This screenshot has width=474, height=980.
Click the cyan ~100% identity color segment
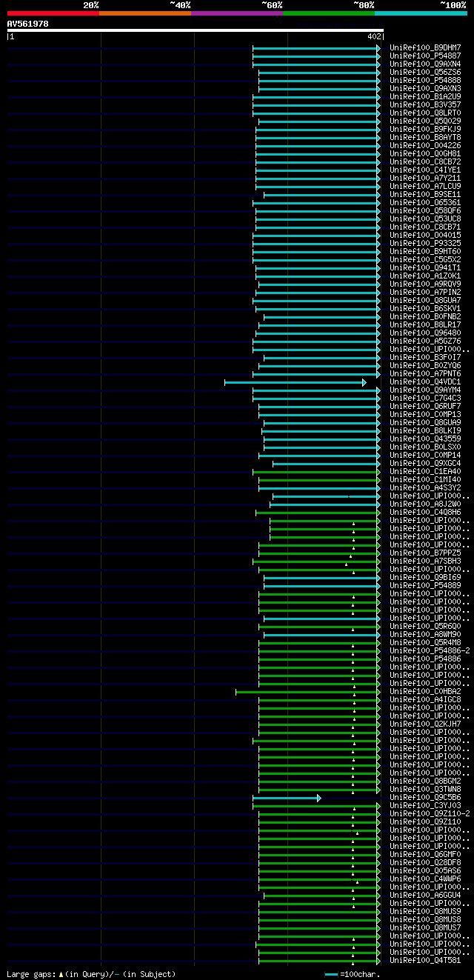(x=421, y=13)
